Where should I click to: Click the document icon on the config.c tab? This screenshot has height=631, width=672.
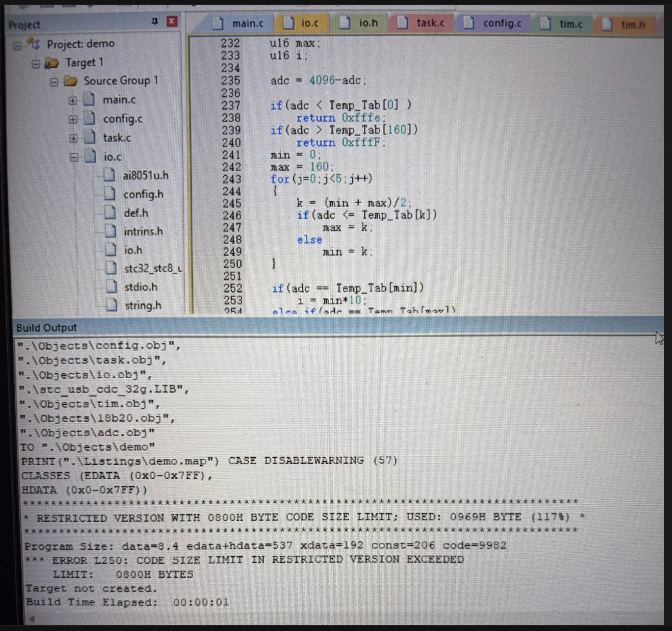pyautogui.click(x=468, y=23)
